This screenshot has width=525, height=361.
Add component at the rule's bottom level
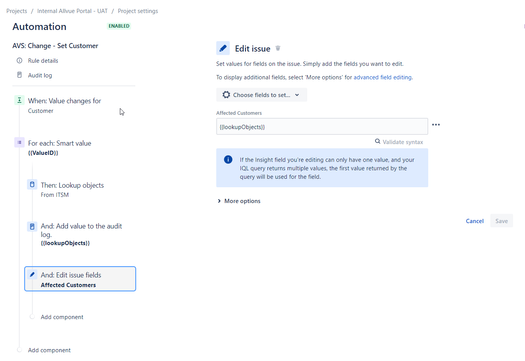click(x=49, y=350)
